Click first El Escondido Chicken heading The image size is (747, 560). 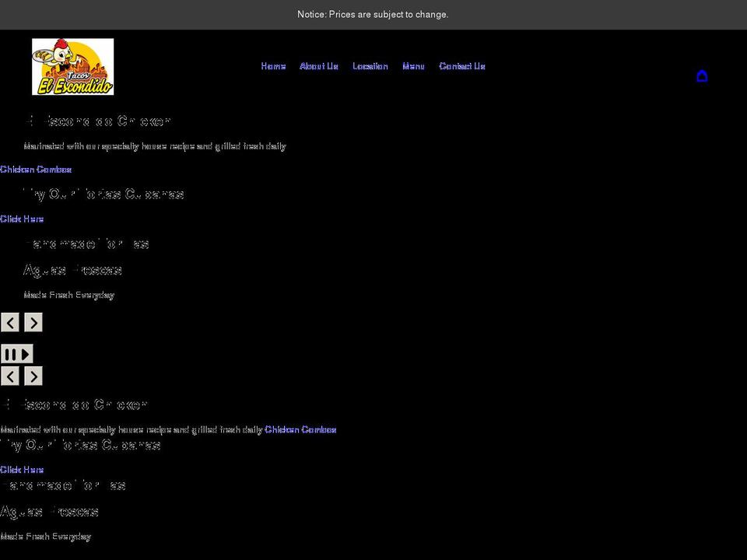pos(97,121)
